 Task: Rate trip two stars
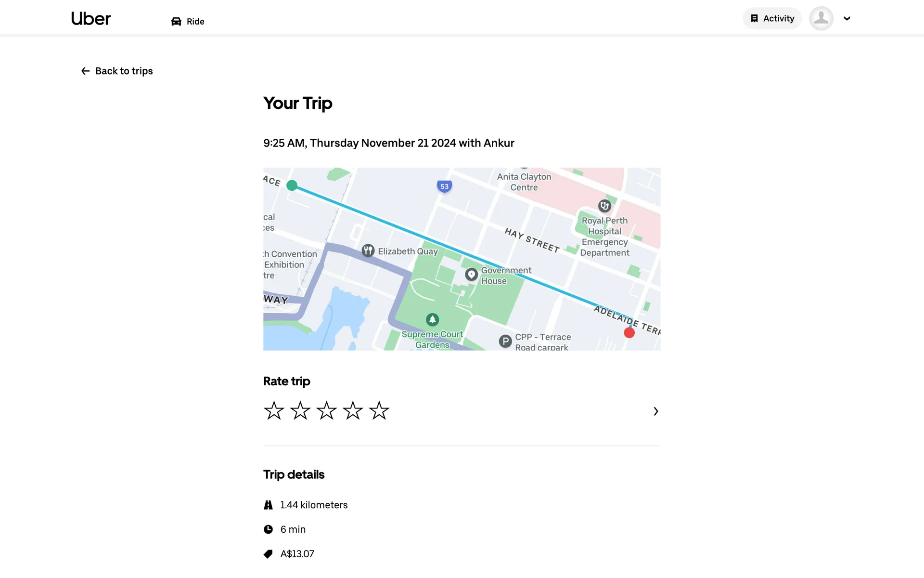tap(300, 410)
